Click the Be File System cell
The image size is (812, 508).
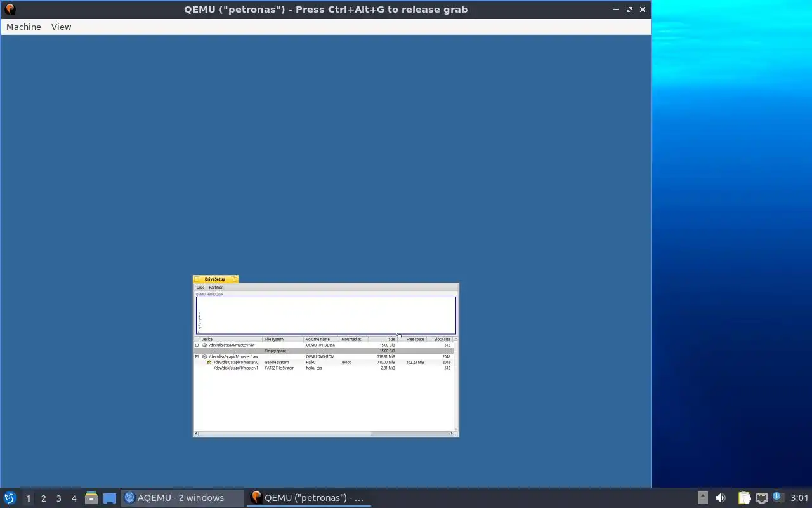[x=277, y=362]
